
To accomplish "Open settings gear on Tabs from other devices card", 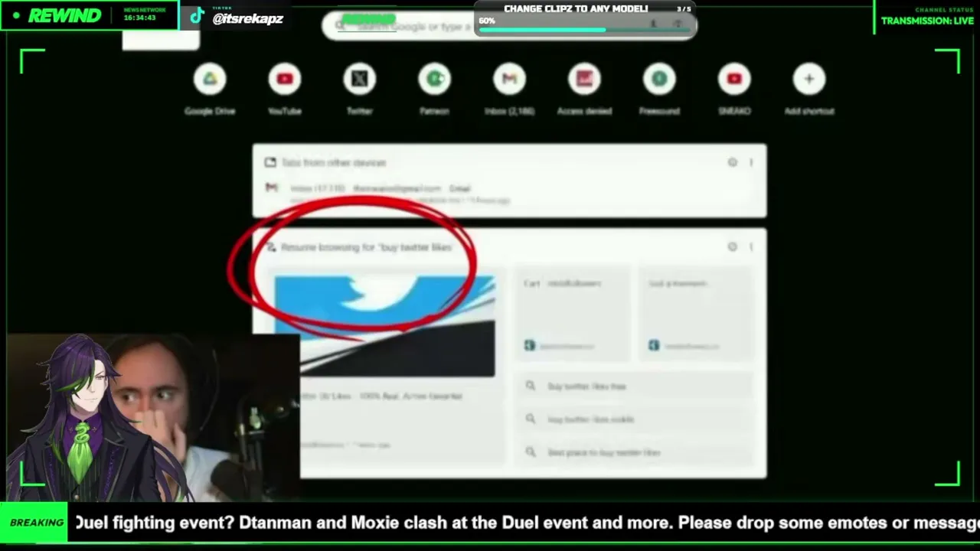I will point(733,162).
